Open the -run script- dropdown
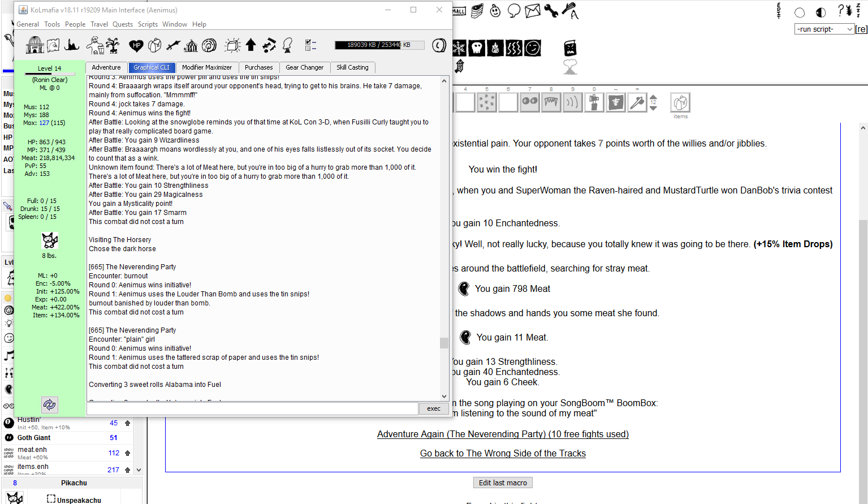 [824, 29]
